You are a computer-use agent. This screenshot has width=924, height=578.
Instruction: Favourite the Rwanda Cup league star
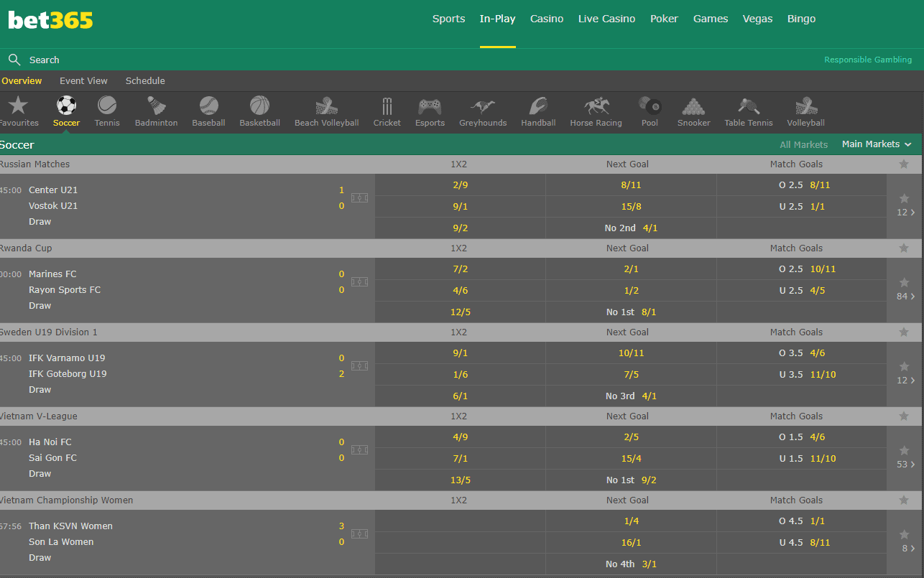coord(904,248)
